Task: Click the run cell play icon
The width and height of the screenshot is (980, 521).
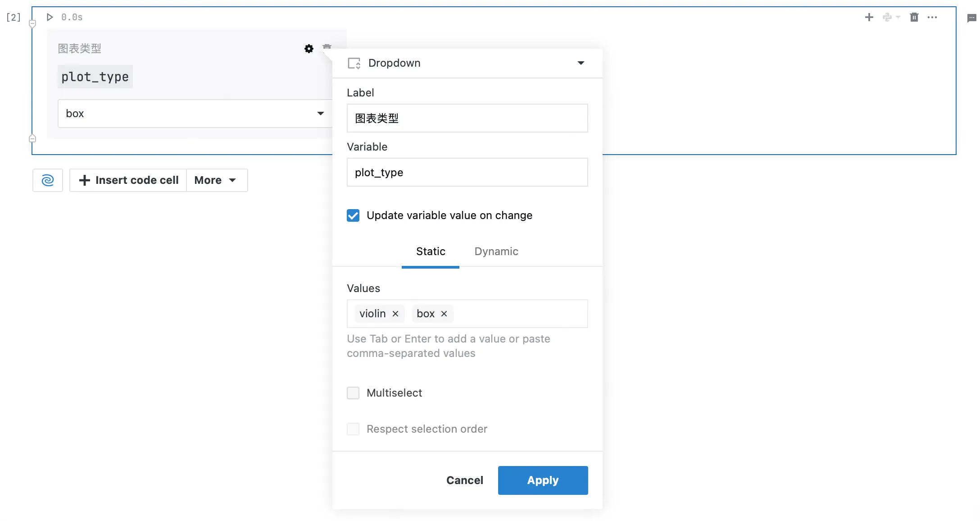Action: point(49,17)
